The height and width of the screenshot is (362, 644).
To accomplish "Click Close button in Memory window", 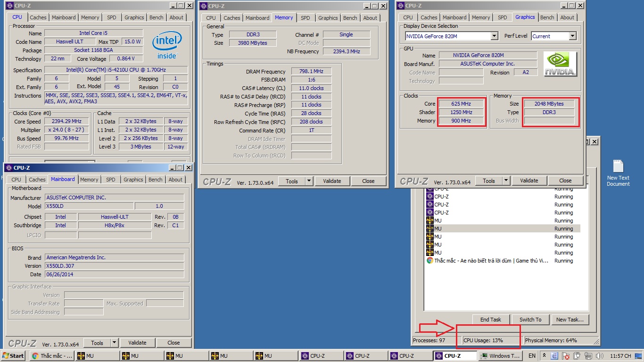I will pyautogui.click(x=368, y=181).
